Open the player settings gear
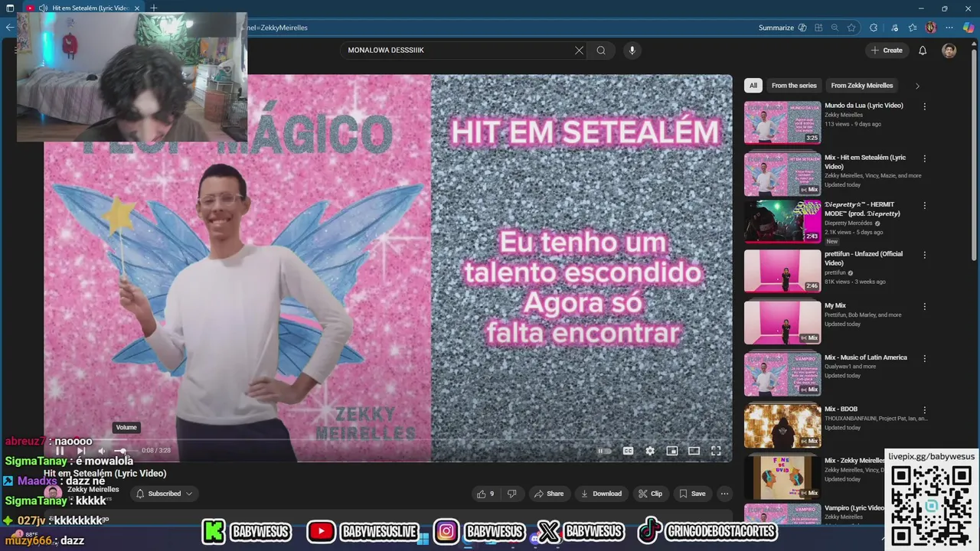Image resolution: width=980 pixels, height=551 pixels. click(x=650, y=451)
